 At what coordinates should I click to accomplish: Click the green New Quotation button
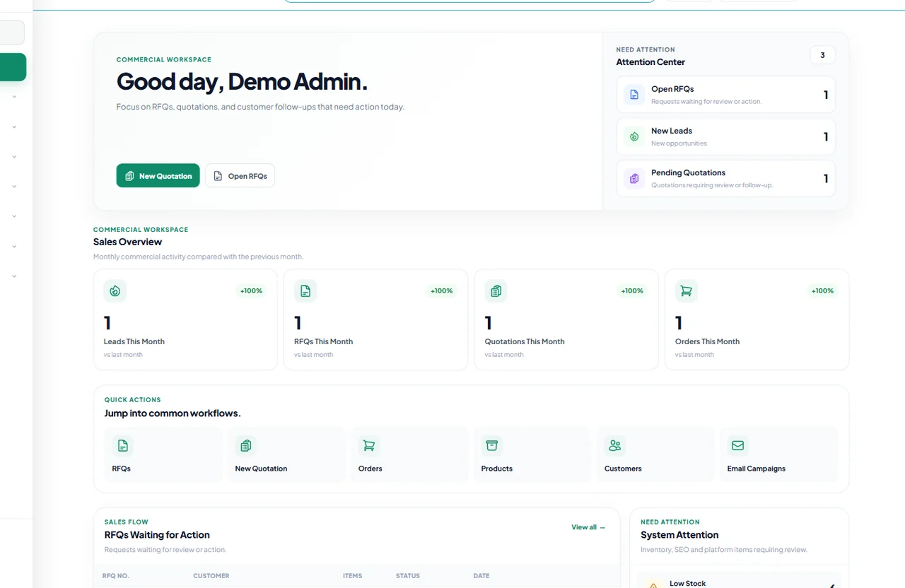click(x=158, y=176)
